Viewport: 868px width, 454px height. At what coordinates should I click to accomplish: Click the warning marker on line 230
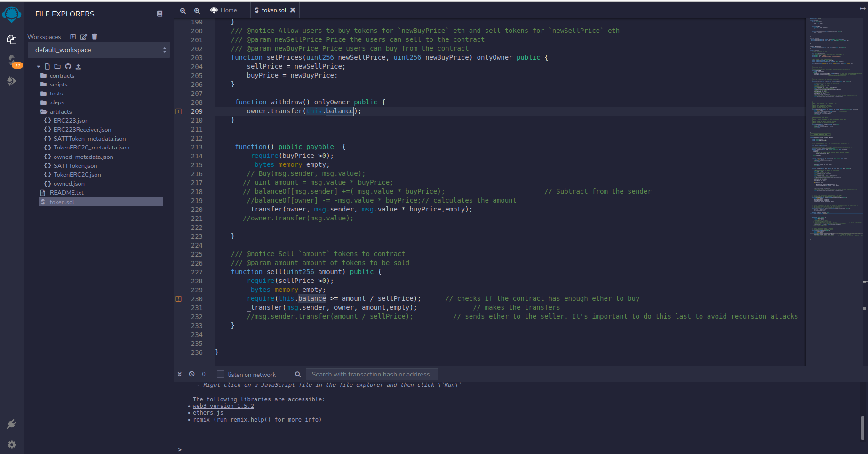(178, 299)
